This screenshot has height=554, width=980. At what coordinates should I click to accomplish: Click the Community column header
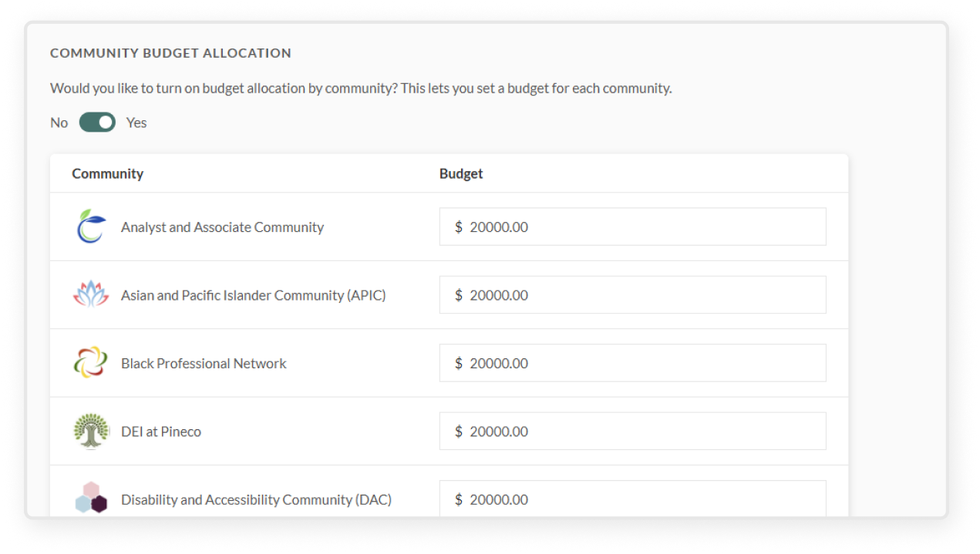[108, 173]
